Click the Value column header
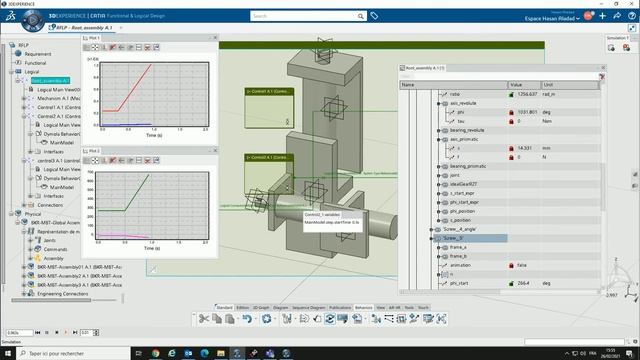640x360 pixels. coord(524,85)
